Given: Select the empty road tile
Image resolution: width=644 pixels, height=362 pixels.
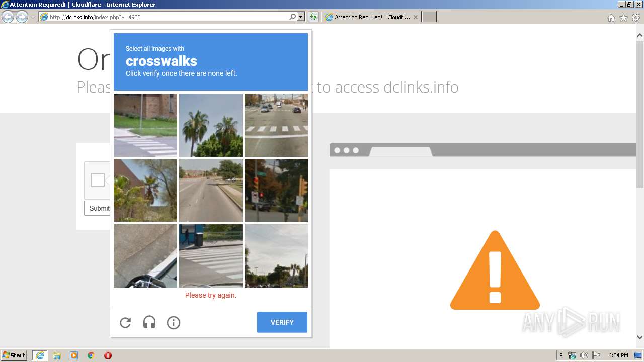Looking at the screenshot, I should [x=211, y=191].
